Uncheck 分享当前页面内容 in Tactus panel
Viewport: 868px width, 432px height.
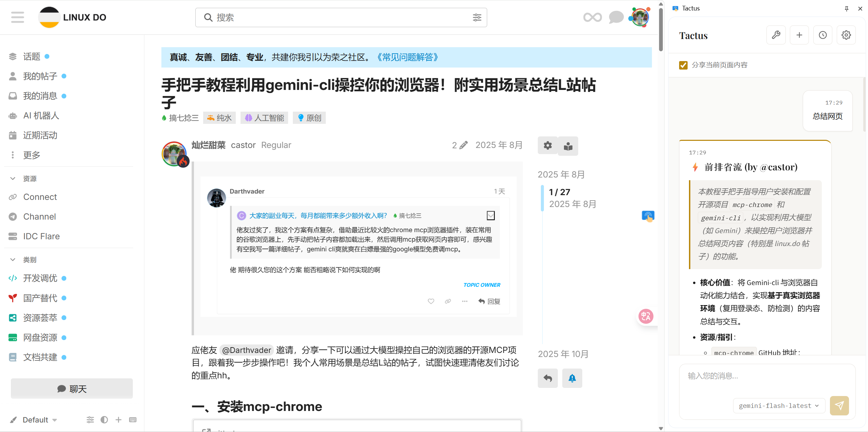point(684,65)
